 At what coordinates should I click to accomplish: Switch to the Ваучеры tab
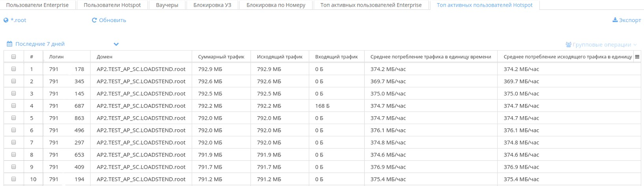167,5
